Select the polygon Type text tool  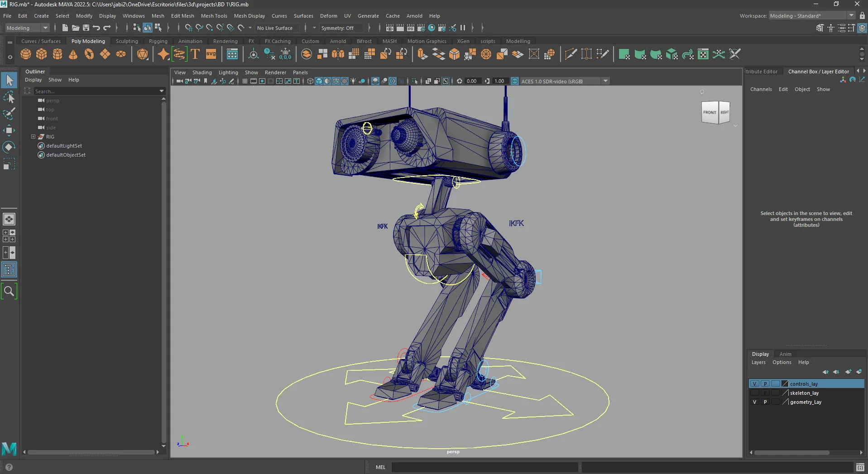(x=195, y=54)
